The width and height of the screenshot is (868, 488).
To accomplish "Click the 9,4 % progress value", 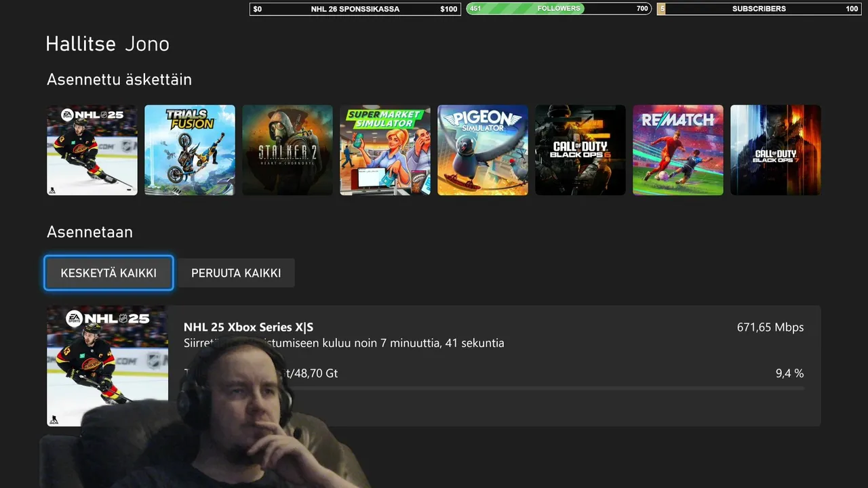I will (x=789, y=373).
